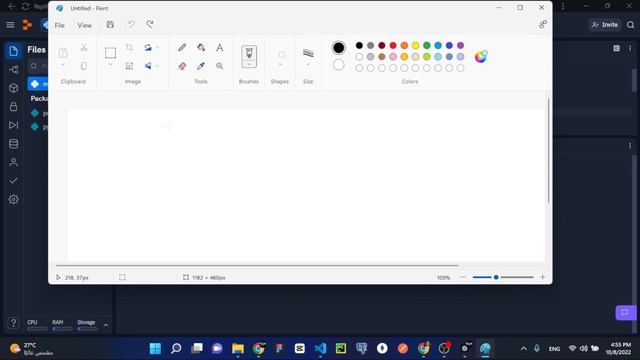Open the View menu in Paint
This screenshot has height=360, width=640.
tap(84, 25)
